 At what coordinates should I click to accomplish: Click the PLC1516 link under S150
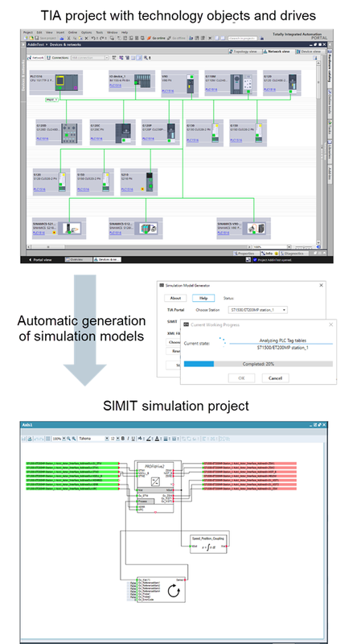click(84, 189)
